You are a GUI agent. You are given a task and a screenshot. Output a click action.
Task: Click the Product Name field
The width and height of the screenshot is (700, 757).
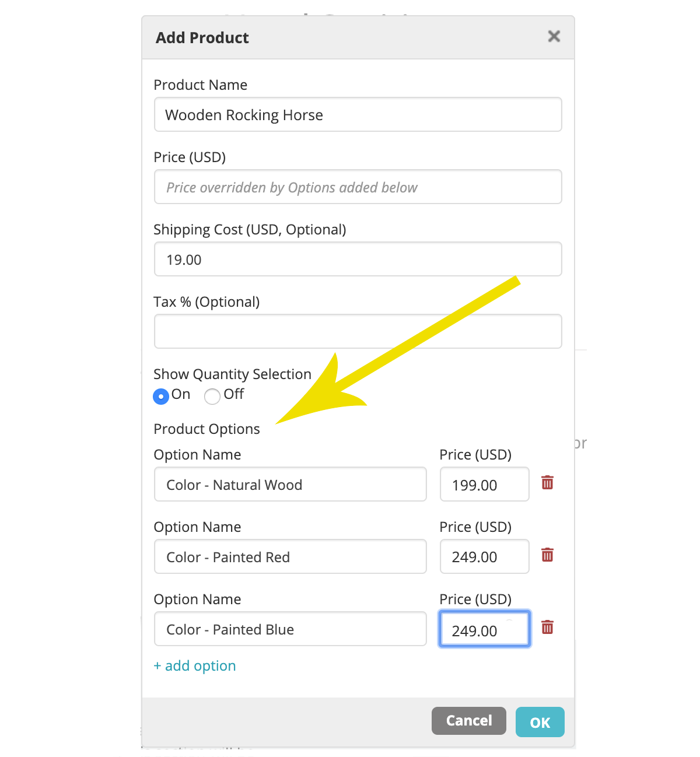point(358,114)
